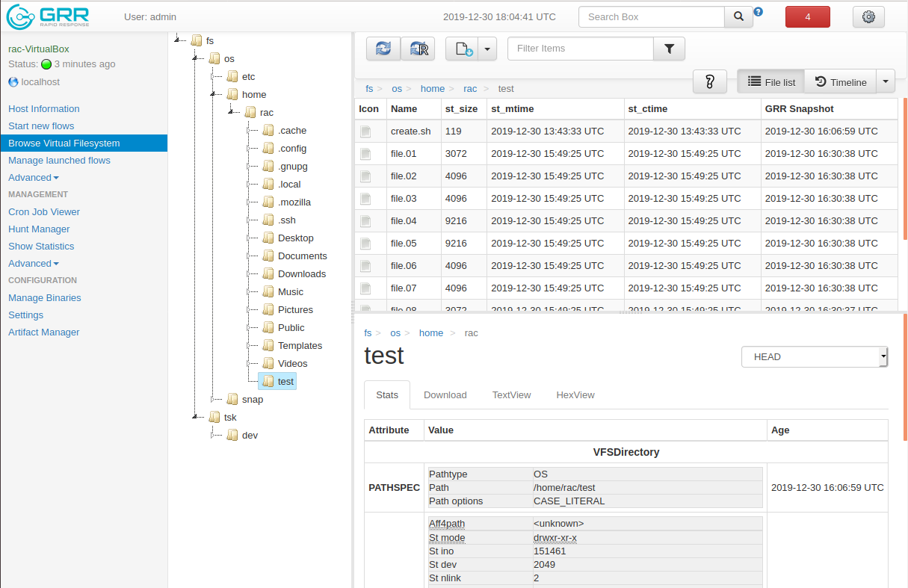
Task: Open dropdown arrow next to download button
Action: click(487, 49)
